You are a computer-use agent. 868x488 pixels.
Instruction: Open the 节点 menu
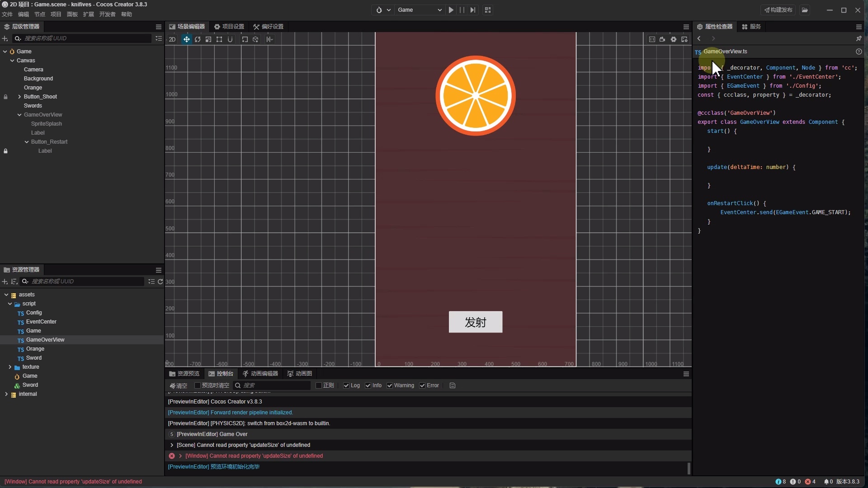(40, 14)
